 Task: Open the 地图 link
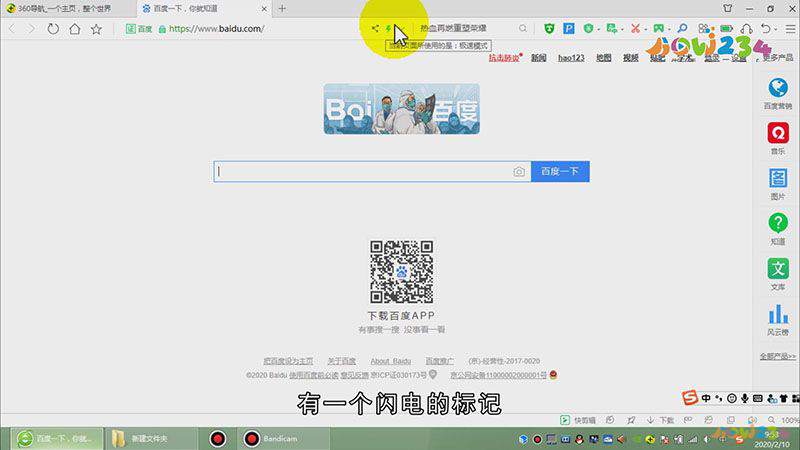point(604,58)
